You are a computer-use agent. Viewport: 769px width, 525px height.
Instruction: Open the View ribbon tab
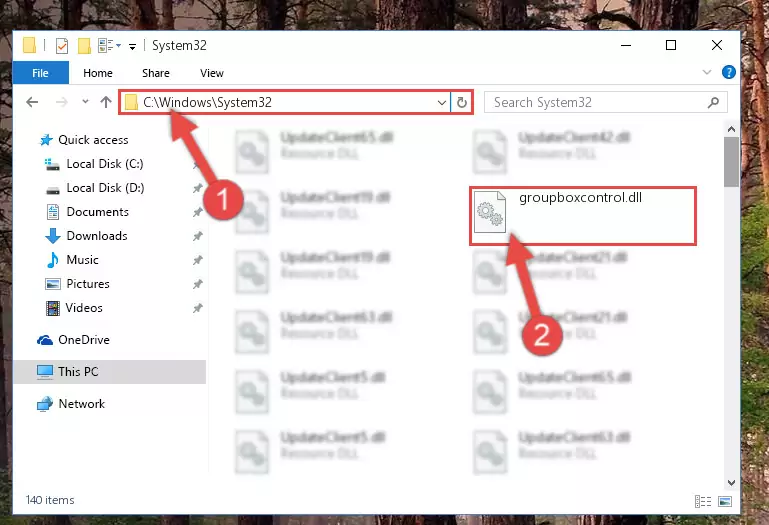(x=212, y=73)
